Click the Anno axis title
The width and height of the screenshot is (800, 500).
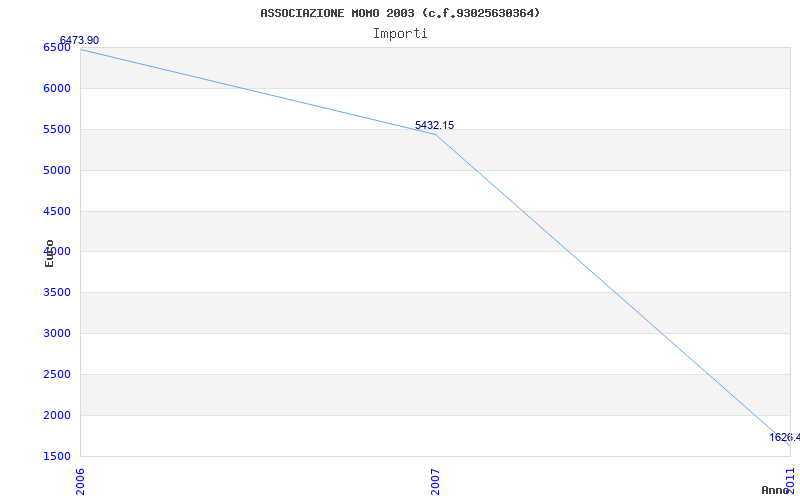click(776, 490)
